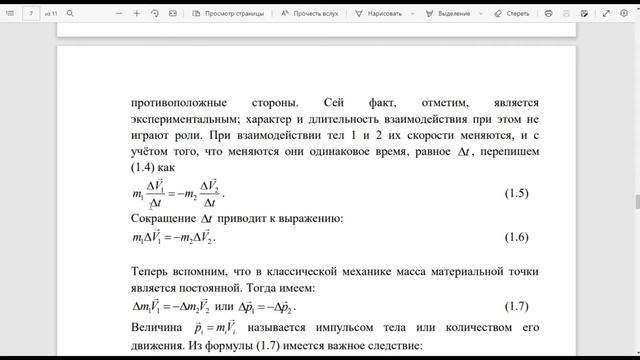Enter full screen with the arrows icon
Screen dimensions: 640x360
[x=606, y=13]
